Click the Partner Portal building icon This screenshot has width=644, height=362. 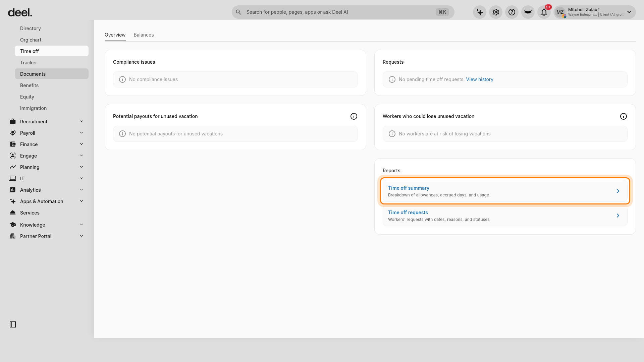coord(13,236)
